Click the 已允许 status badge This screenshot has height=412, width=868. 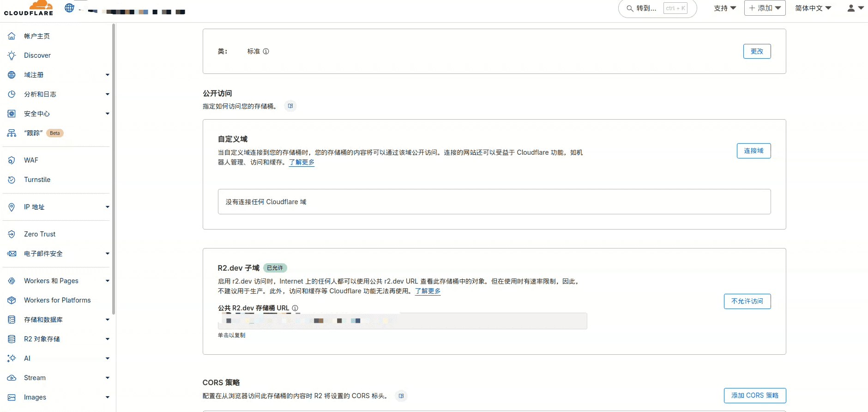(x=275, y=268)
